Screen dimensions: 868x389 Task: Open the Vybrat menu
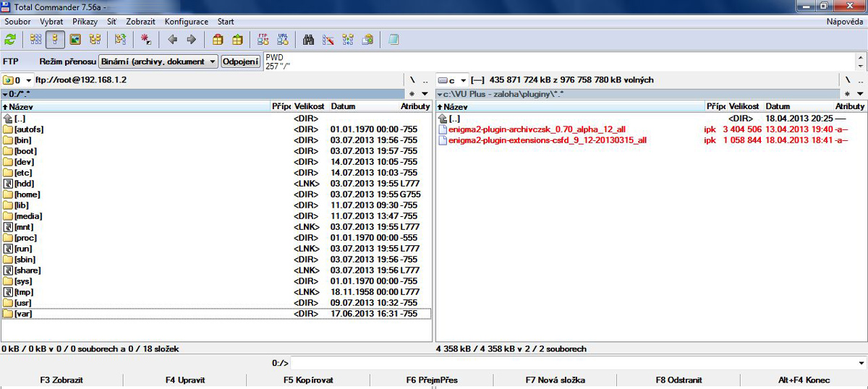[51, 22]
